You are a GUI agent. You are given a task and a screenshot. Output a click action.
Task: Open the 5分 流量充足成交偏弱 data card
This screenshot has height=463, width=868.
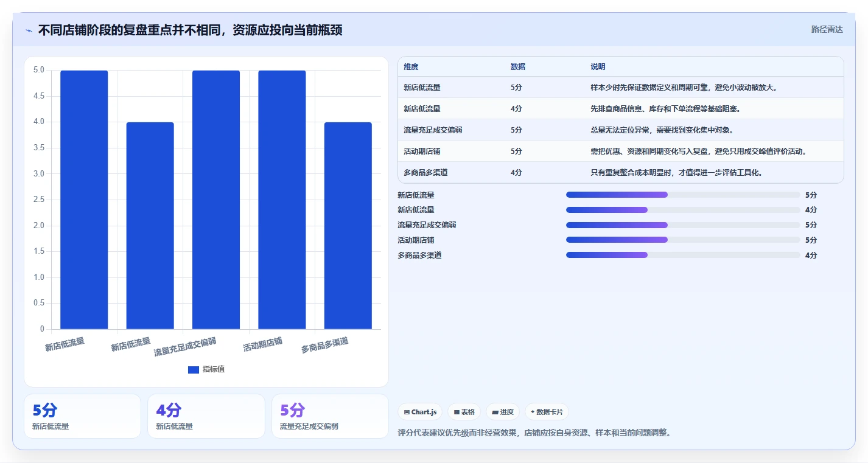click(x=330, y=416)
